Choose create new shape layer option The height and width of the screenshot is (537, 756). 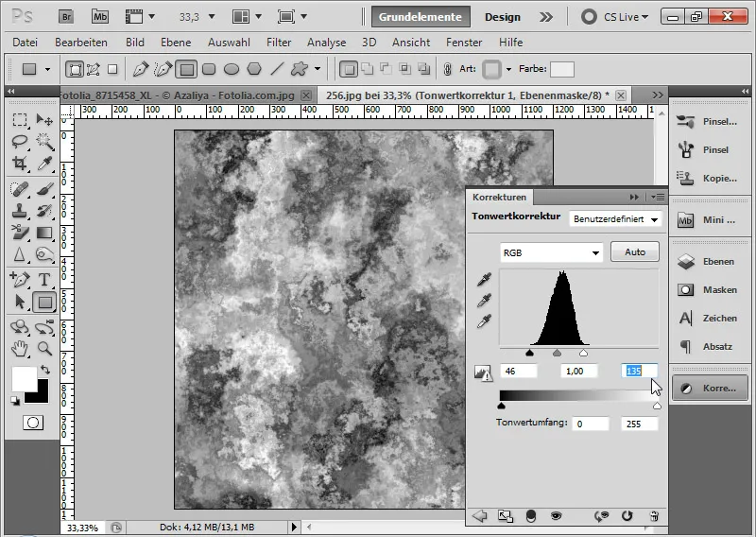click(348, 69)
